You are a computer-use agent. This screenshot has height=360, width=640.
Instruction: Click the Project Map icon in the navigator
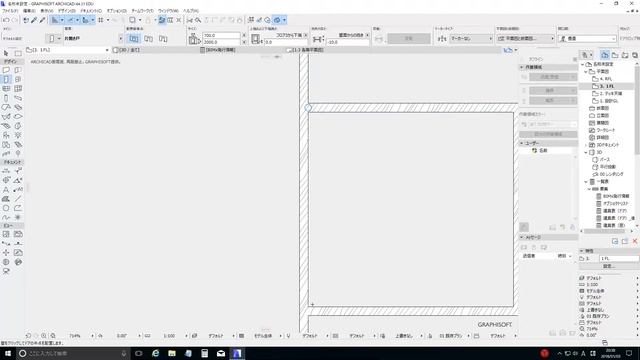pos(605,55)
